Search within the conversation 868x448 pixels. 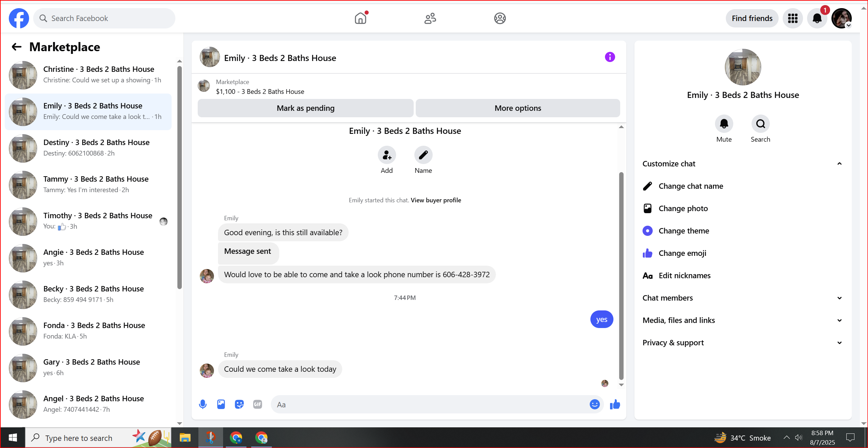click(x=760, y=124)
